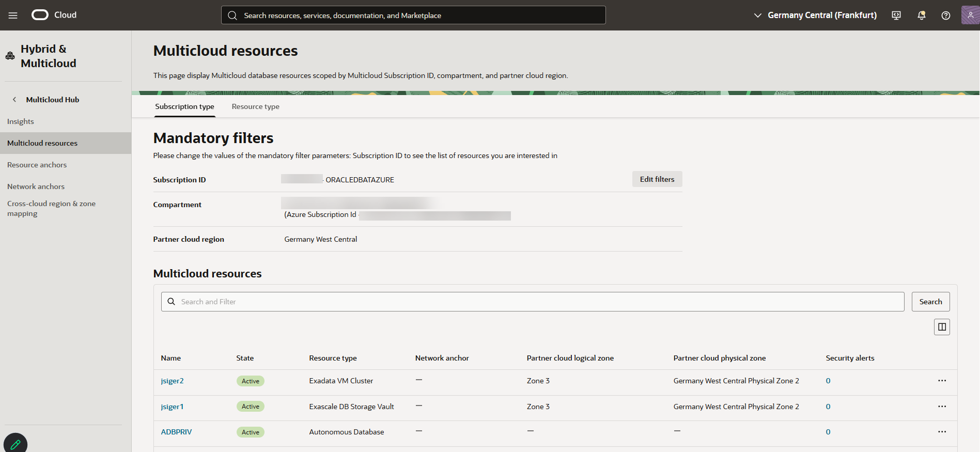
Task: Click the Partner cloud physical zone header
Action: (x=720, y=358)
